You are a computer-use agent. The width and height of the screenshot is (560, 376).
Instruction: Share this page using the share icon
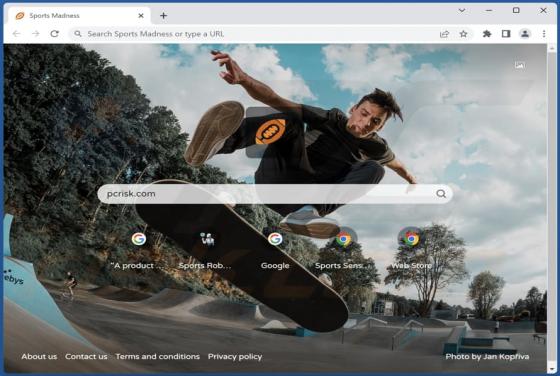444,34
